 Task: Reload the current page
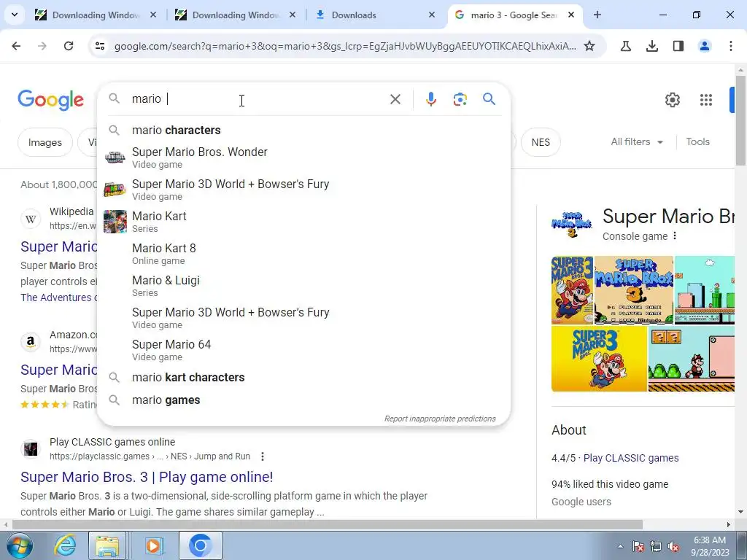(x=68, y=46)
